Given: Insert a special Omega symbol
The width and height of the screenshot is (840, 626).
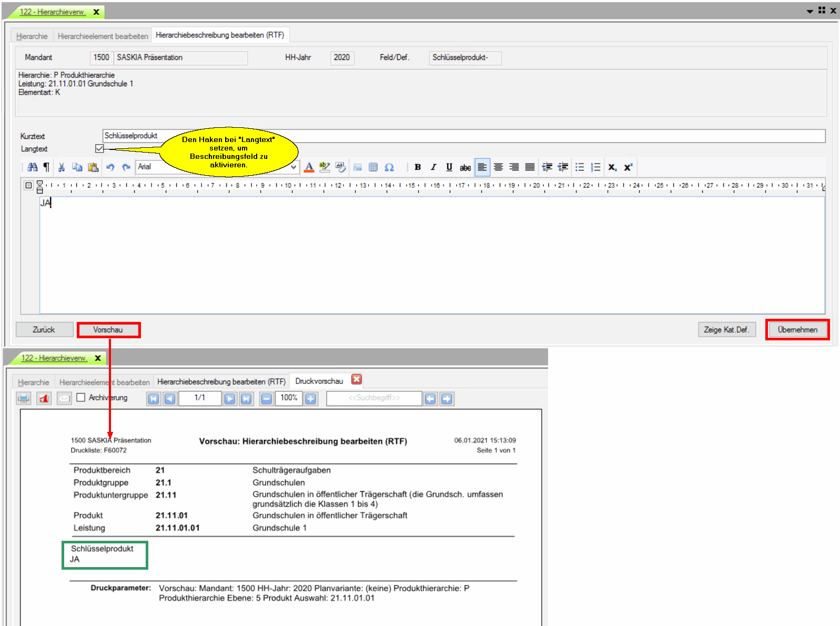Looking at the screenshot, I should [x=389, y=167].
